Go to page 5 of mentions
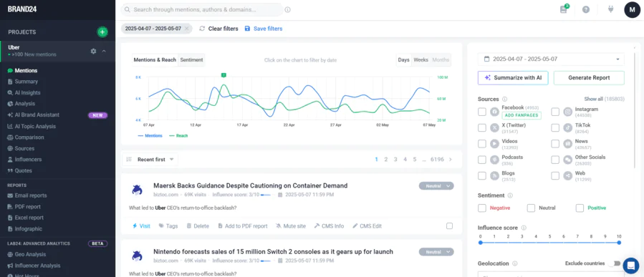The image size is (644, 277). pyautogui.click(x=415, y=160)
